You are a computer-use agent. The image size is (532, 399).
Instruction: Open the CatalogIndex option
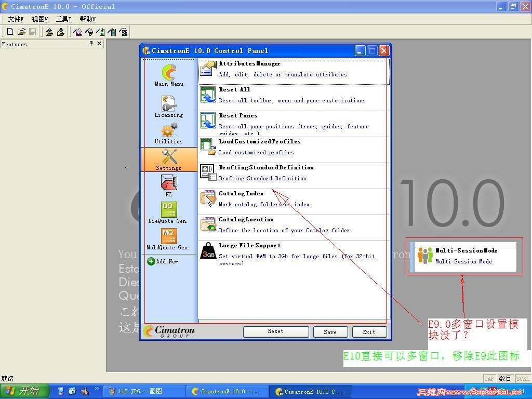pyautogui.click(x=294, y=202)
